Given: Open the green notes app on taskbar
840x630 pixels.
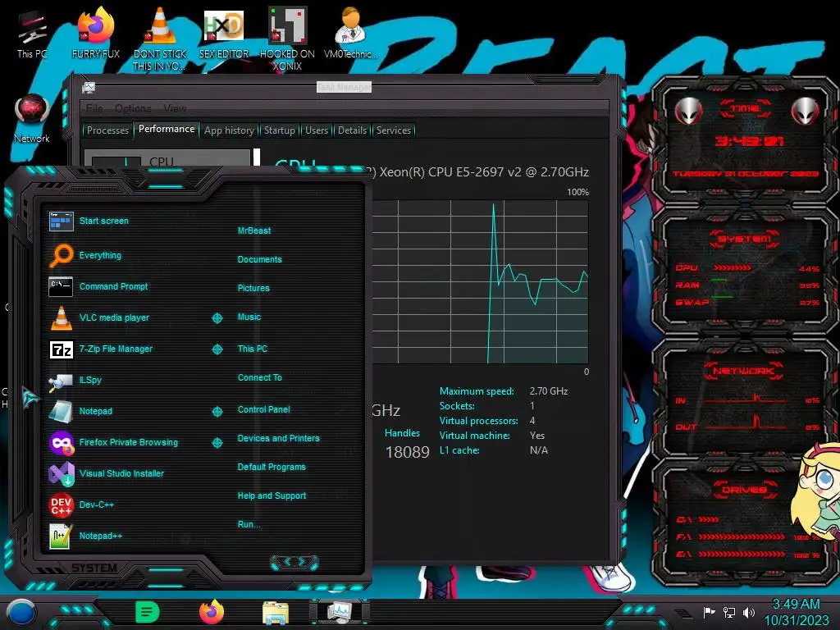Looking at the screenshot, I should (x=148, y=612).
